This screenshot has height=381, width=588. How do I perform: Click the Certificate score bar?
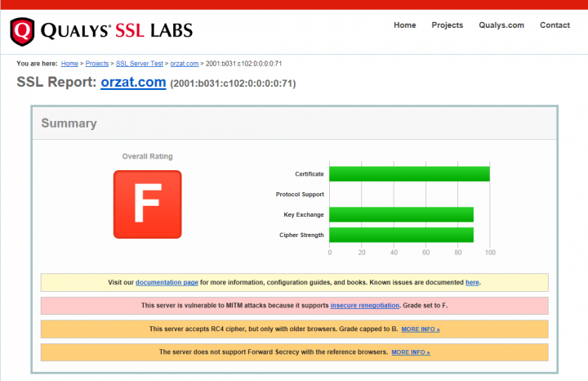pyautogui.click(x=409, y=174)
